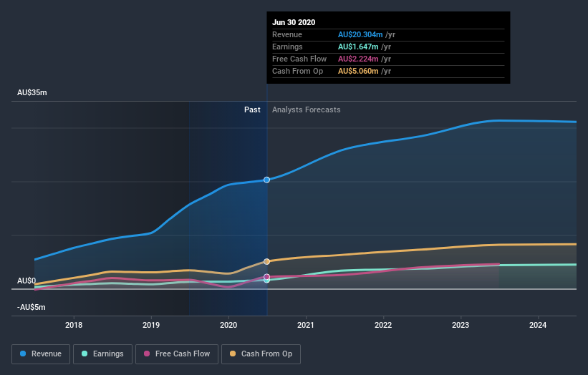Select the Earnings data point marker

tap(266, 281)
